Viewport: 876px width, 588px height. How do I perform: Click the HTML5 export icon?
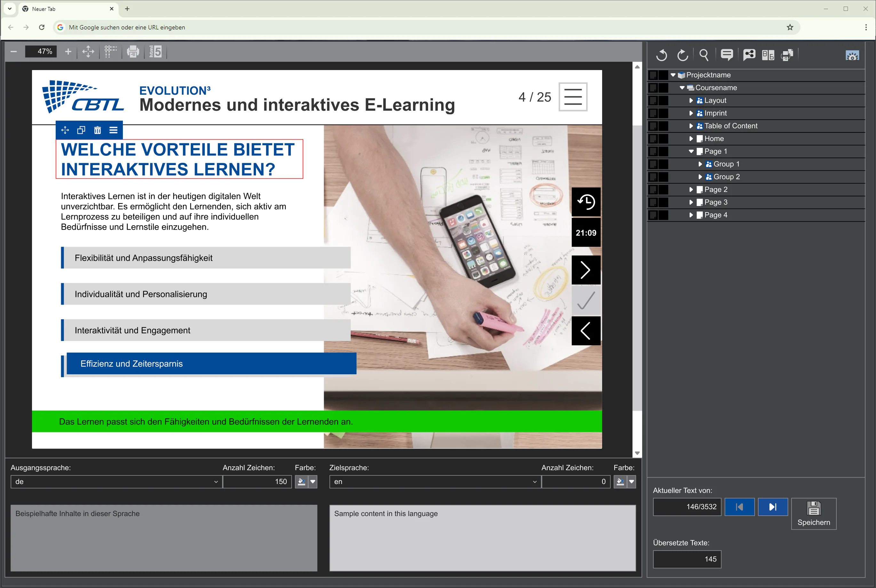(155, 52)
